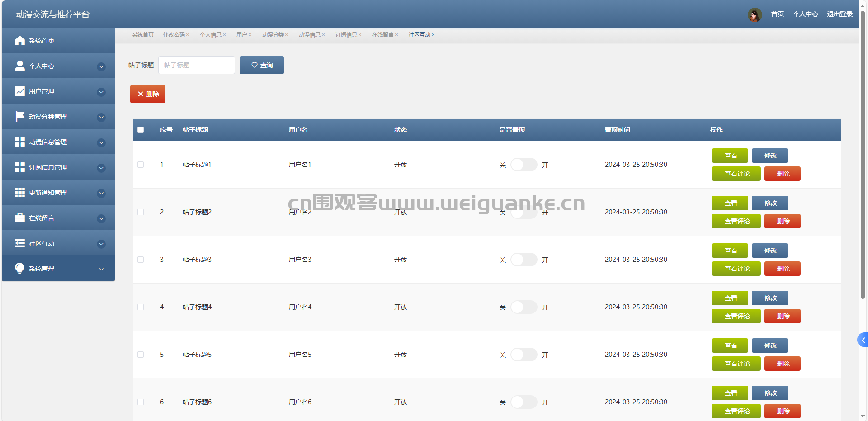Screen dimensions: 868x421
Task: Click the grid icon for 更新通知管理
Action: [20, 193]
